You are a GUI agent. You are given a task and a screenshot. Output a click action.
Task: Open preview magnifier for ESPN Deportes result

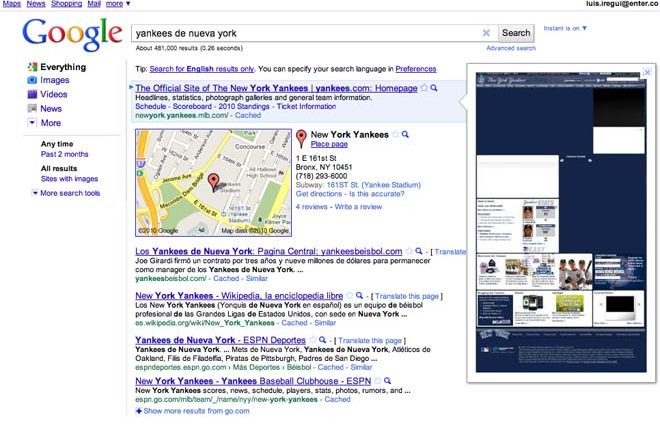(322, 340)
